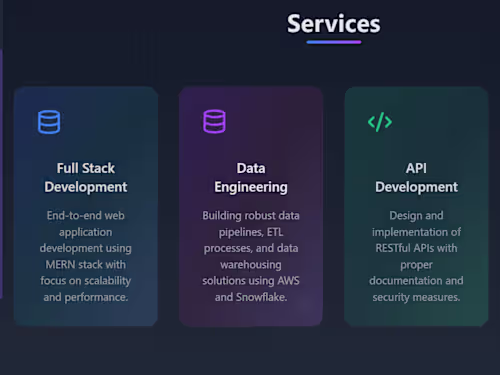The width and height of the screenshot is (500, 375).
Task: Click the Building robust data pipelines description
Action: coord(251,256)
